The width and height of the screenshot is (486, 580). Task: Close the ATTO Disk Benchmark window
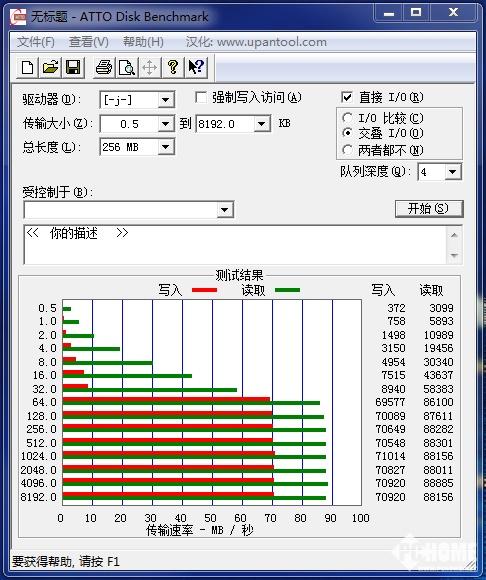453,13
